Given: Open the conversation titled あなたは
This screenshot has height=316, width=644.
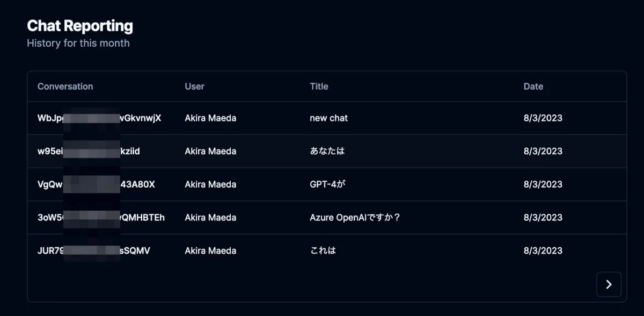Looking at the screenshot, I should click(327, 151).
